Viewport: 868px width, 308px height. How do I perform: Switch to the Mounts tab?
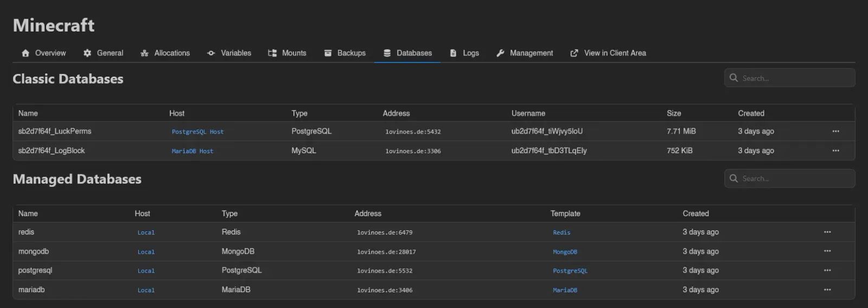(287, 53)
